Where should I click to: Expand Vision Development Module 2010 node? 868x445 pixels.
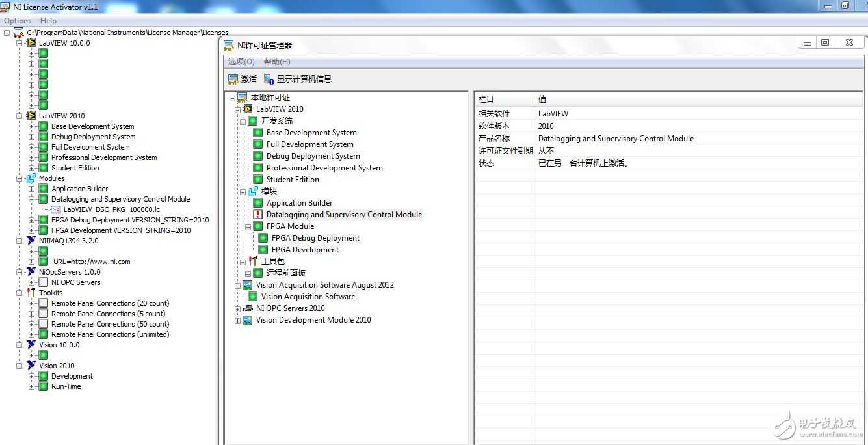point(238,320)
